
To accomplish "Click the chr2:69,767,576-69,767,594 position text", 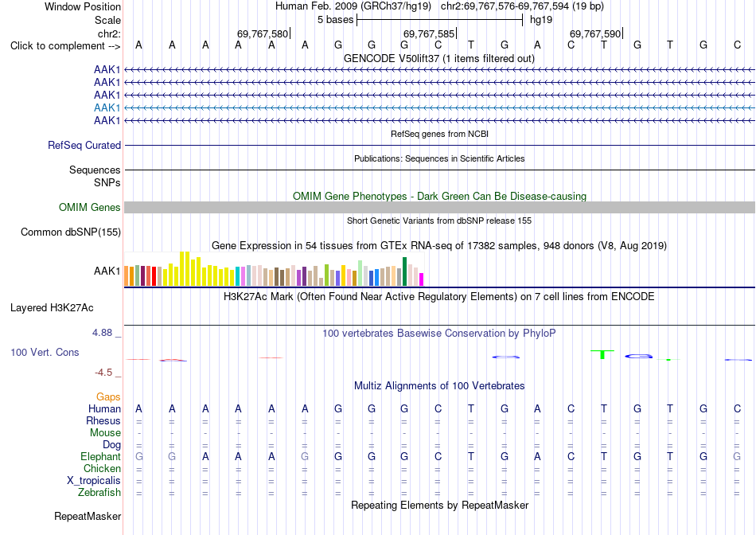I will [522, 6].
